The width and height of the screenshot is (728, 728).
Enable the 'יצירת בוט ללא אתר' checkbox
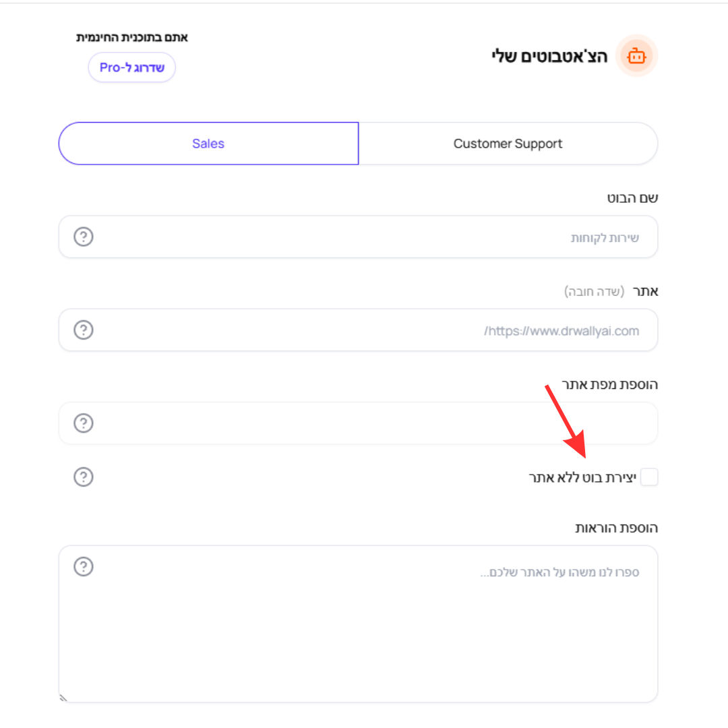click(x=649, y=477)
